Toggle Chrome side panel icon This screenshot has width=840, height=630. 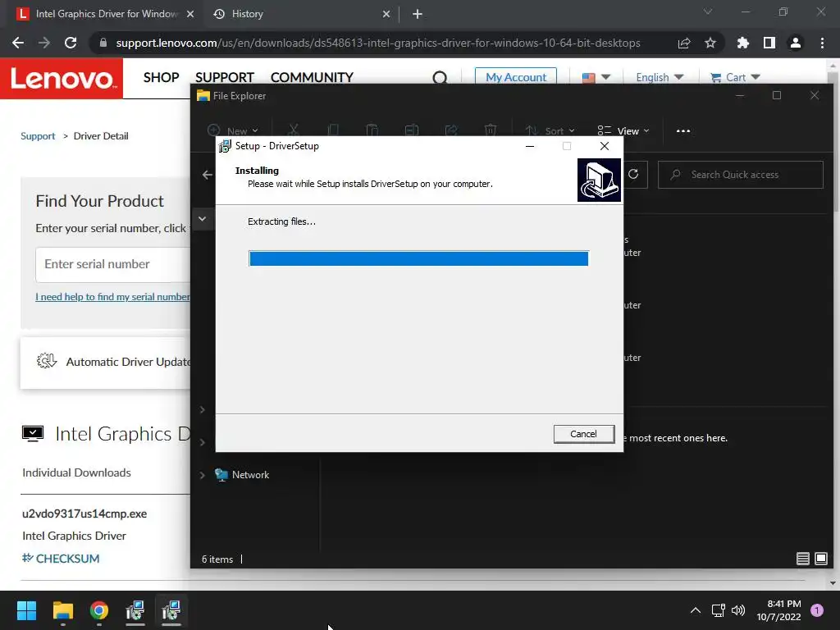coord(769,43)
